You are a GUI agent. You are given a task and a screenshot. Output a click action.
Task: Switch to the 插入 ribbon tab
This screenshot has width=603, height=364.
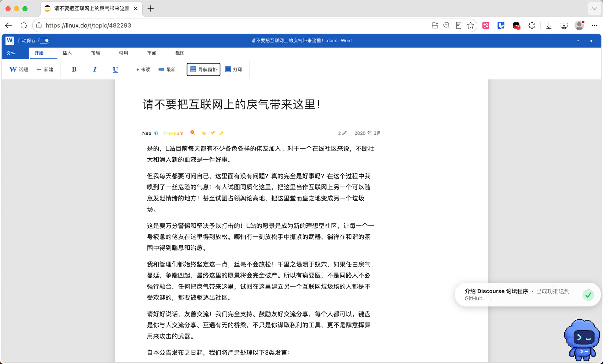[x=67, y=53]
